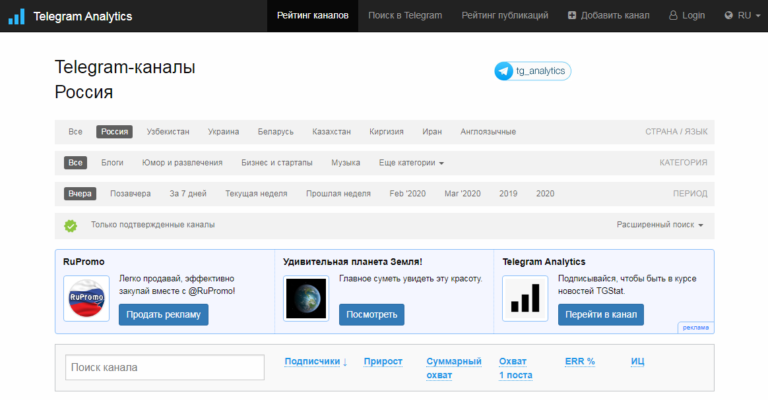Toggle the green verified channels checkmark
The height and width of the screenshot is (400, 768).
pyautogui.click(x=71, y=225)
